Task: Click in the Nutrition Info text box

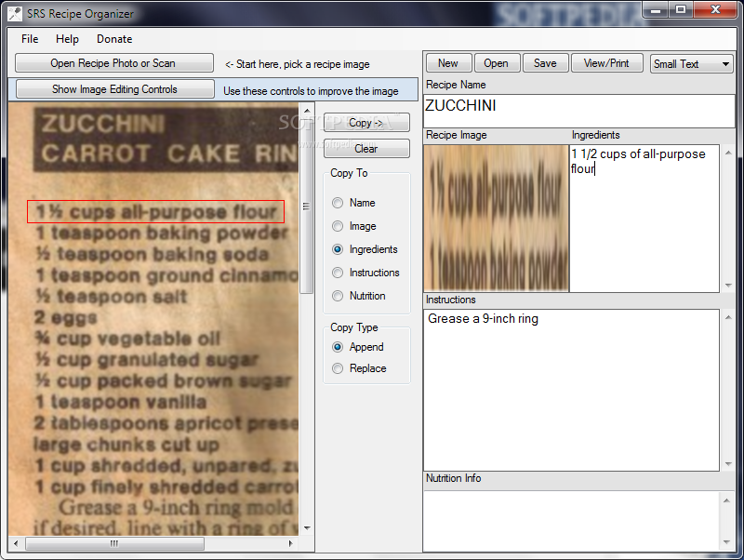Action: (571, 521)
